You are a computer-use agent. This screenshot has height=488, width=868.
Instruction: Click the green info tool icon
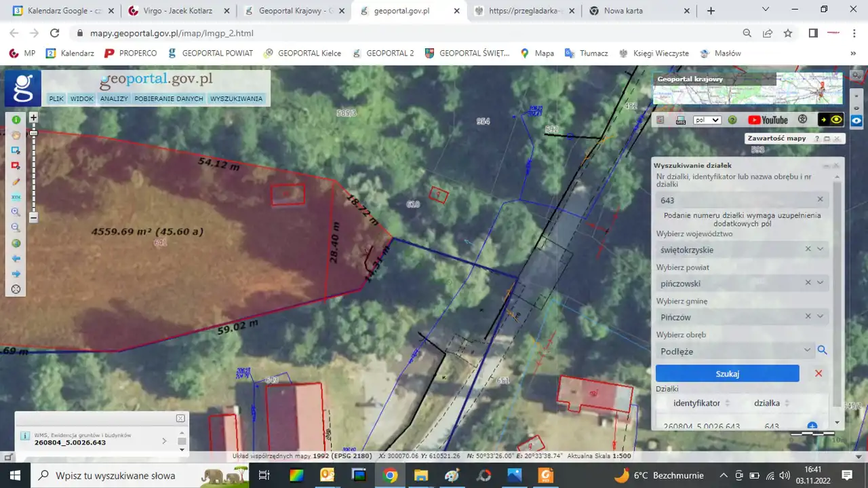pyautogui.click(x=16, y=119)
